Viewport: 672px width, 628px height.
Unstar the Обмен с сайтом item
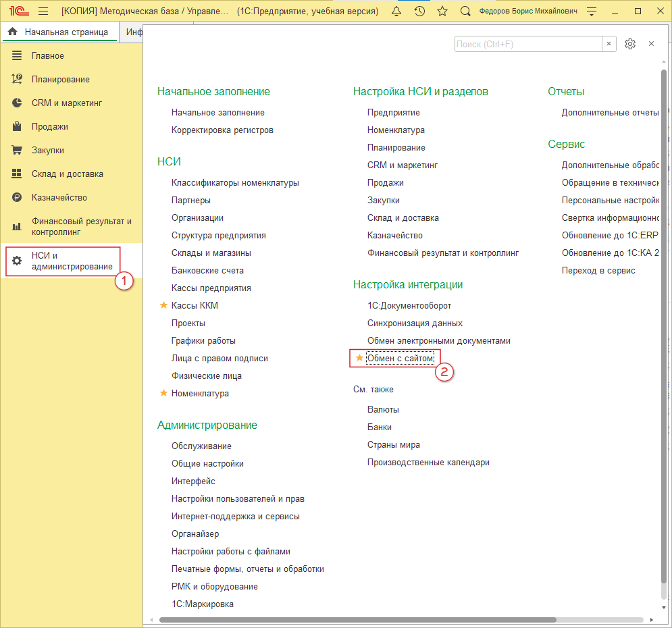[359, 358]
